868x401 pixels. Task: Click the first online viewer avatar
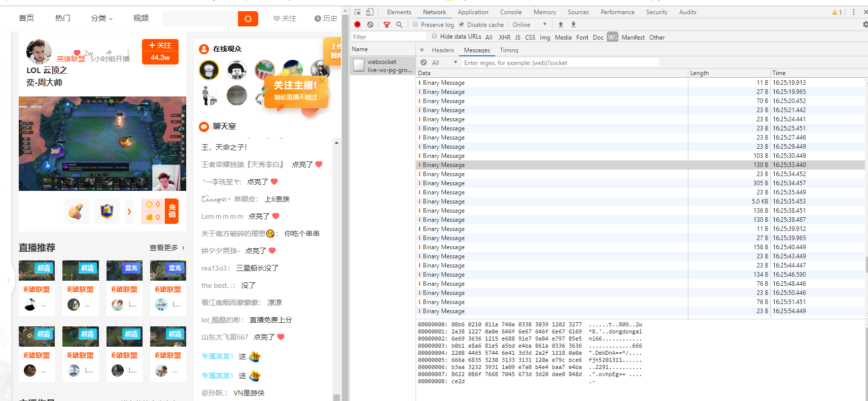point(209,70)
